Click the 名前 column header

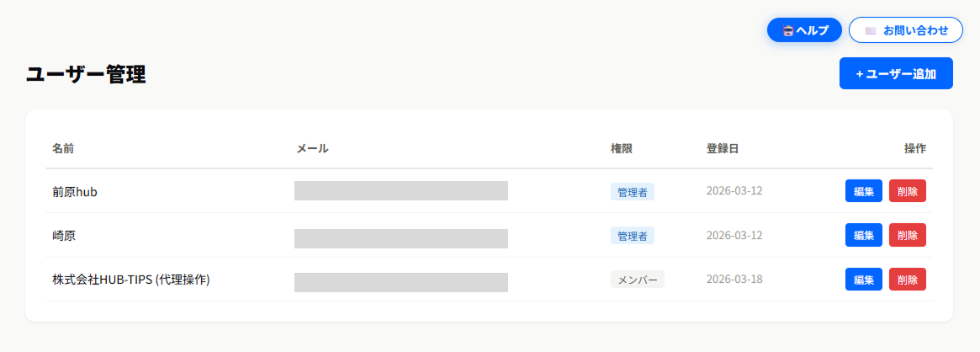63,148
